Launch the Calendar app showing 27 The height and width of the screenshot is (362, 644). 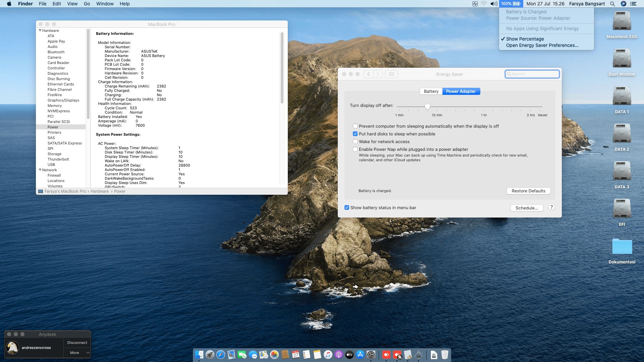296,355
